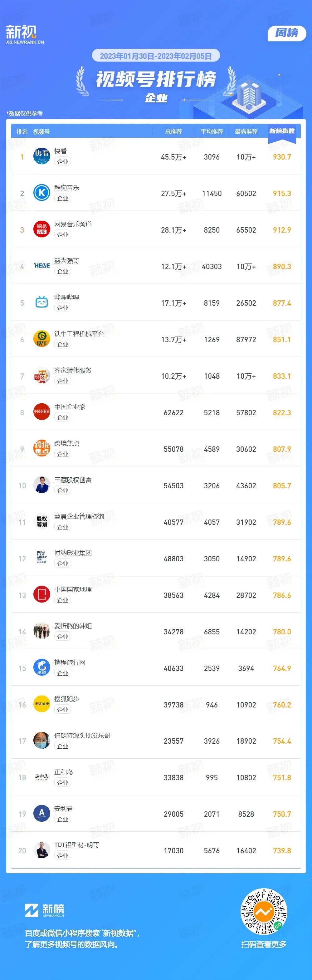Open the 赫为强哥 account name

click(x=67, y=261)
